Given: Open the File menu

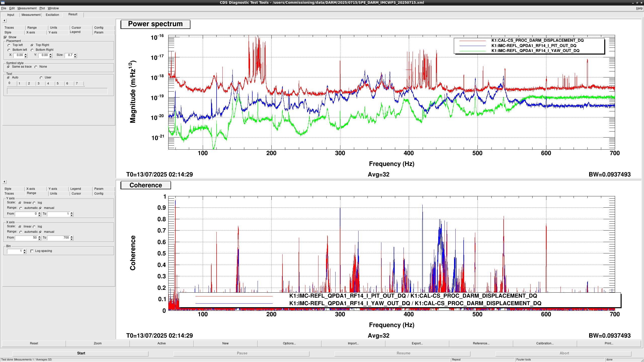Looking at the screenshot, I should coord(4,8).
